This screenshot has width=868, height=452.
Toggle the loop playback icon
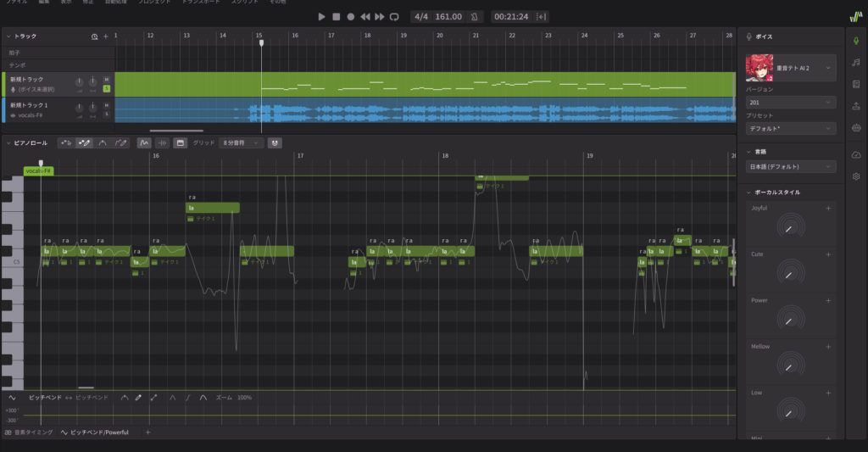(394, 16)
